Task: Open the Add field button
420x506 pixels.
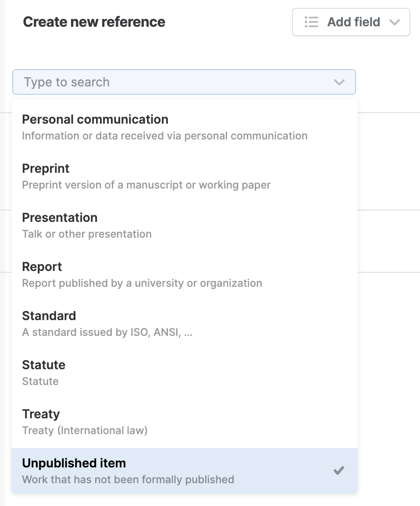Action: [x=353, y=22]
